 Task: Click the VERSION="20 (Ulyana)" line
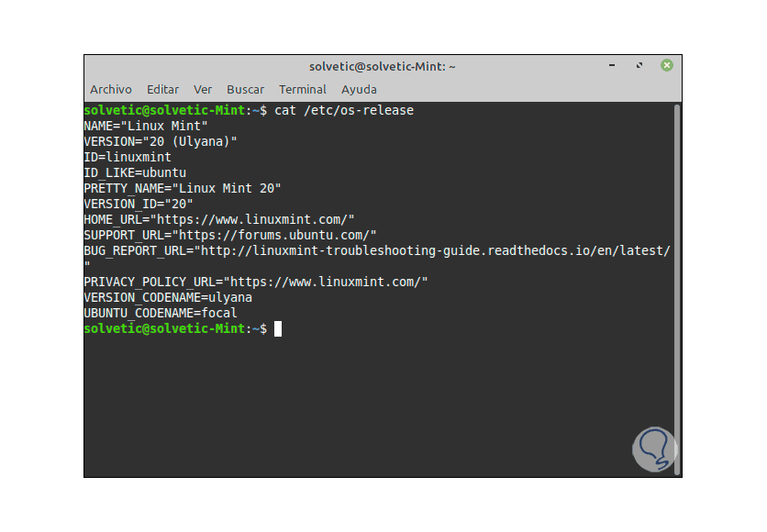(x=161, y=142)
